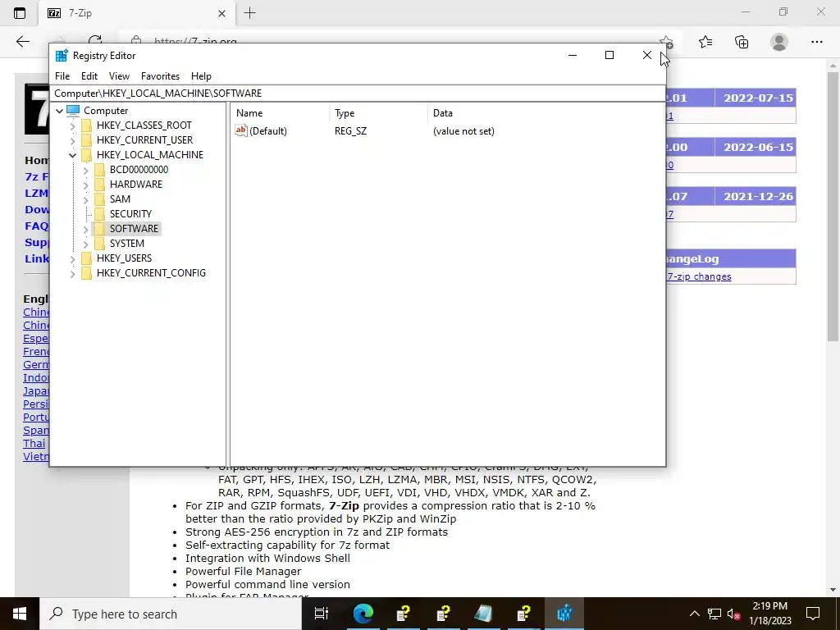Open the File menu in Registry Editor
Screen dimensions: 840x630
point(62,76)
